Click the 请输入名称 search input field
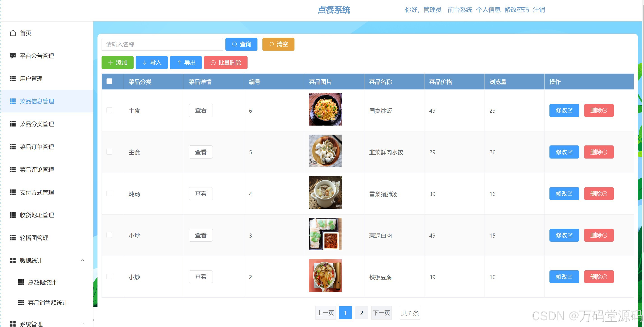 tap(162, 44)
